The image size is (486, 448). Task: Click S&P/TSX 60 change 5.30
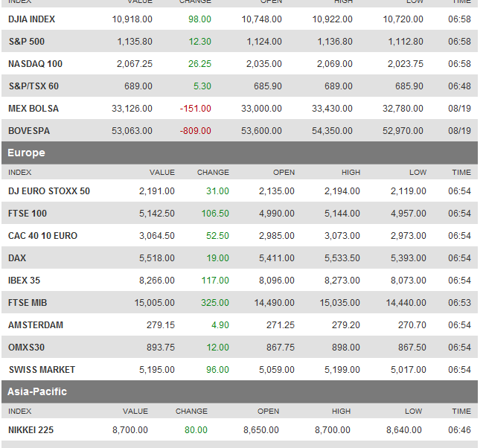[202, 86]
